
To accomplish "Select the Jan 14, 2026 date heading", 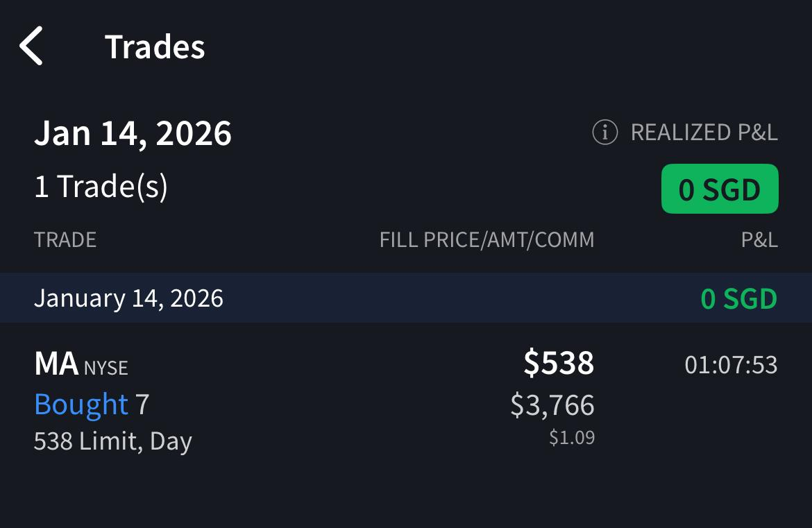I will pyautogui.click(x=133, y=133).
